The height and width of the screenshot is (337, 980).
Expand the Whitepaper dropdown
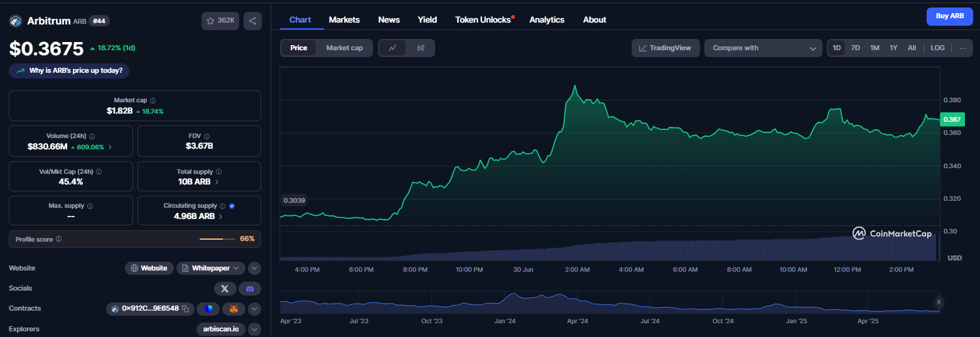coord(237,268)
